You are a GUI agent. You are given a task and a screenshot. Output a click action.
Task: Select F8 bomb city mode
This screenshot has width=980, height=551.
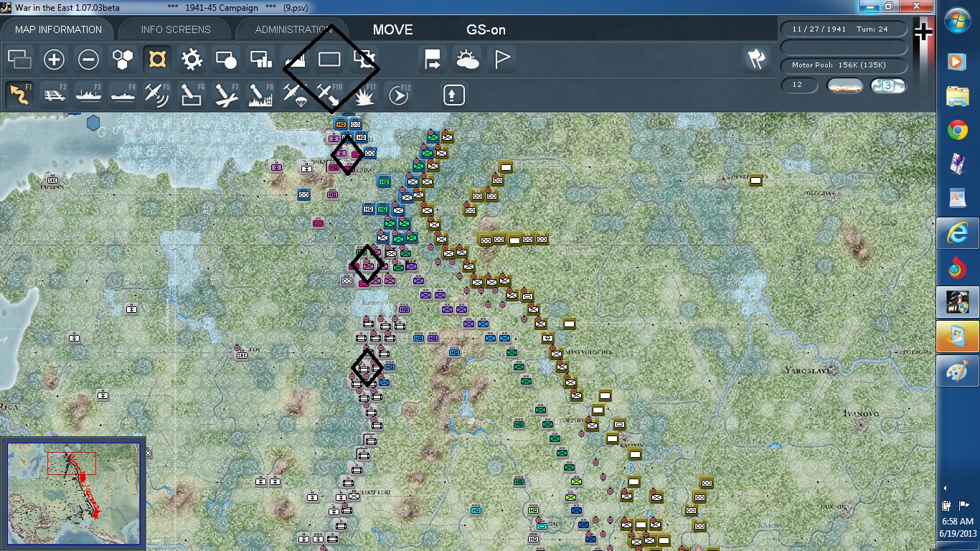pyautogui.click(x=260, y=95)
